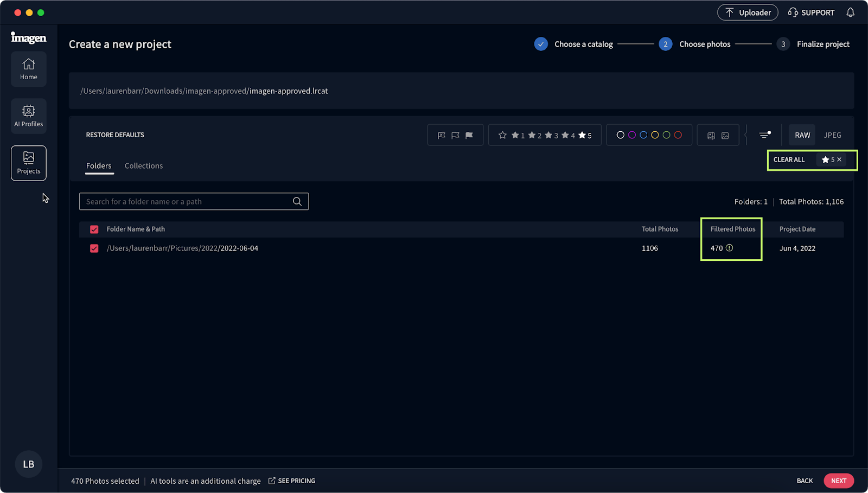Switch file type filter to JPEG
Screen dimensions: 868x493
coord(832,135)
